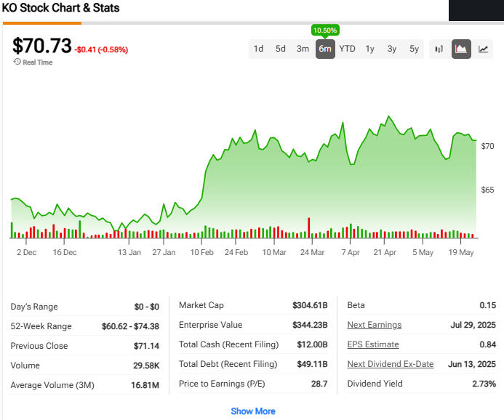Image resolution: width=504 pixels, height=420 pixels.
Task: Click the 10 Feb axis label
Action: 202,252
